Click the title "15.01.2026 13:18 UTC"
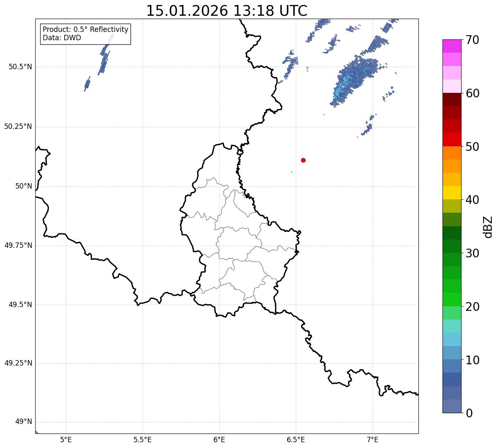The width and height of the screenshot is (498, 448). [227, 11]
